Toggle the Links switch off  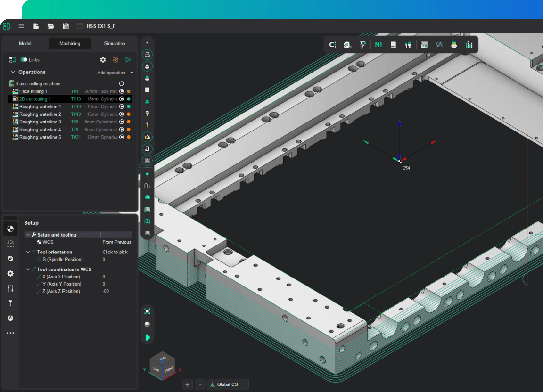[24, 60]
